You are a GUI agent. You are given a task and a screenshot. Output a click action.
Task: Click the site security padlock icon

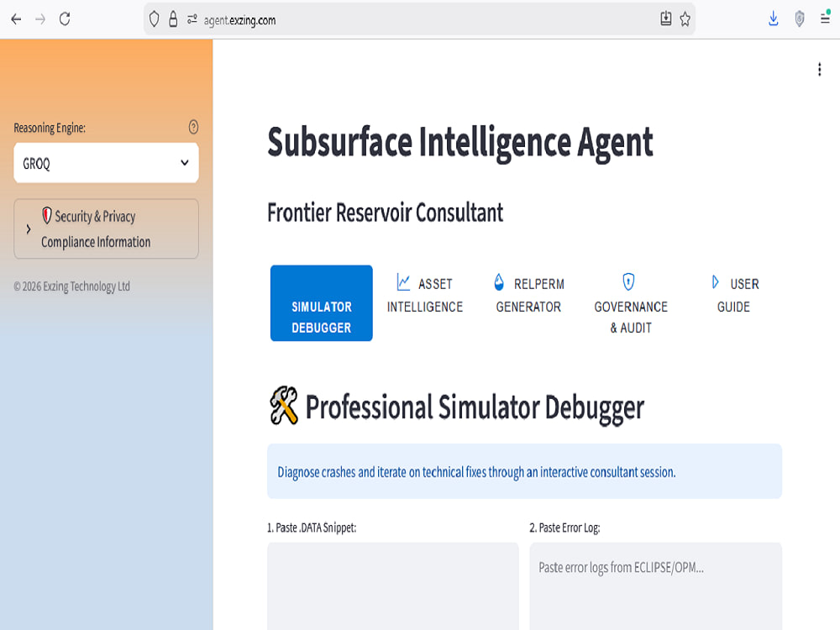173,20
